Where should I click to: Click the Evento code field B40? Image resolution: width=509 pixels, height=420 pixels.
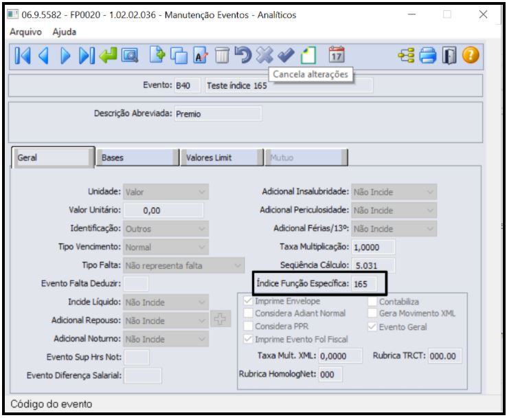pos(188,85)
